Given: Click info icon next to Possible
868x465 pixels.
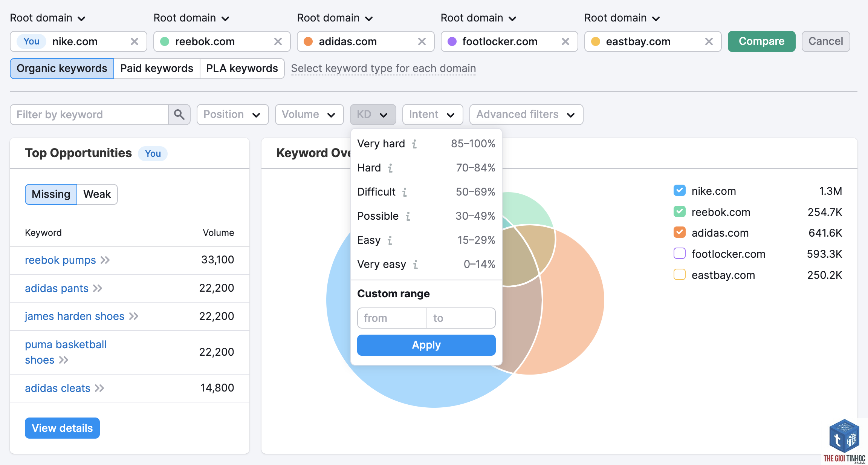Looking at the screenshot, I should [x=408, y=216].
